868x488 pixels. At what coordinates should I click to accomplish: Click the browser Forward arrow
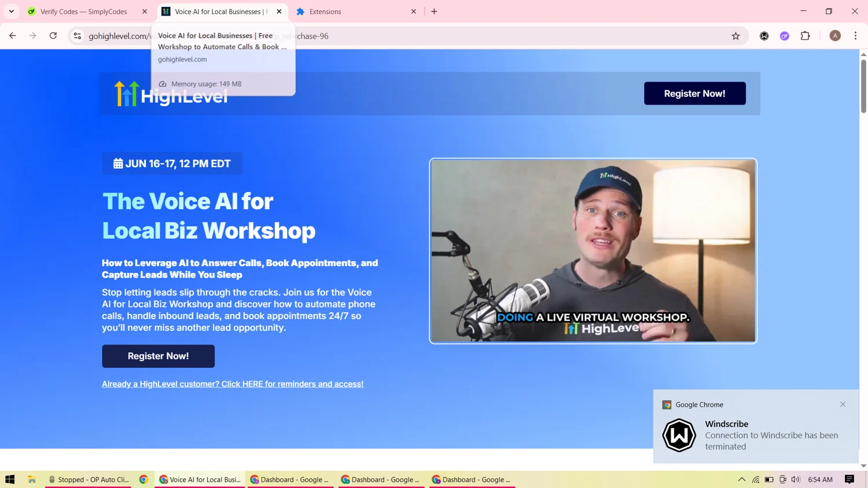click(33, 36)
